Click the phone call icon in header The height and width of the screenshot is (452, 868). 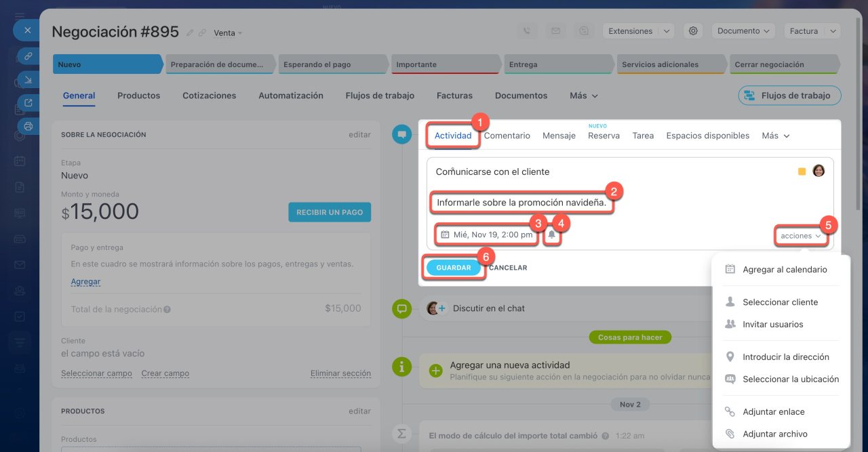(x=526, y=31)
